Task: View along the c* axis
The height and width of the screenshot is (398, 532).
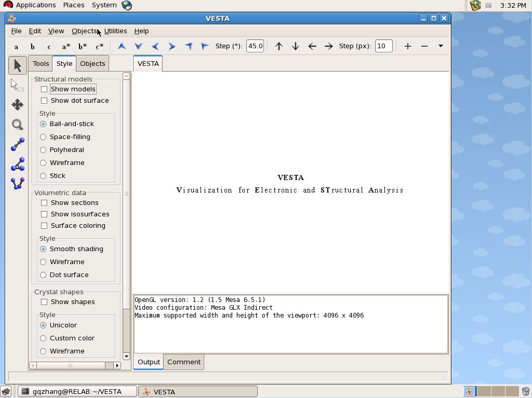Action: pyautogui.click(x=99, y=47)
